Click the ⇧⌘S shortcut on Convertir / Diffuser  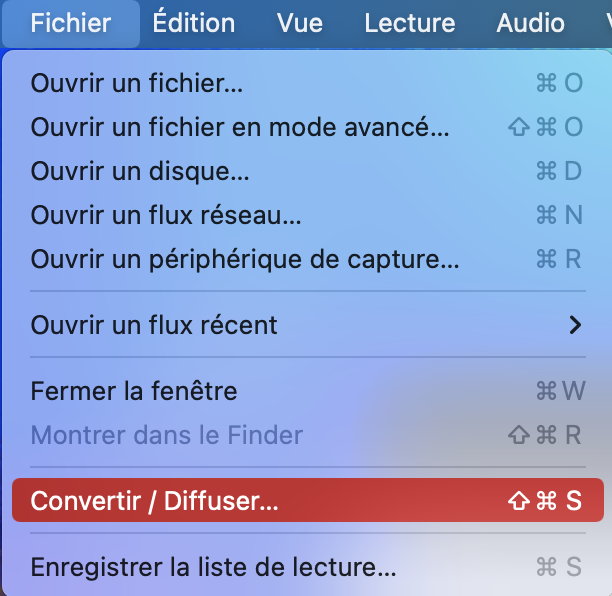coord(545,501)
